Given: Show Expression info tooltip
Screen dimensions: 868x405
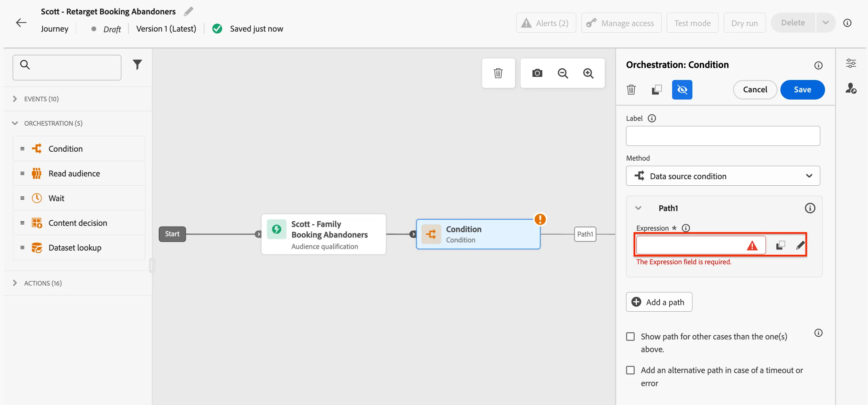Looking at the screenshot, I should (686, 228).
